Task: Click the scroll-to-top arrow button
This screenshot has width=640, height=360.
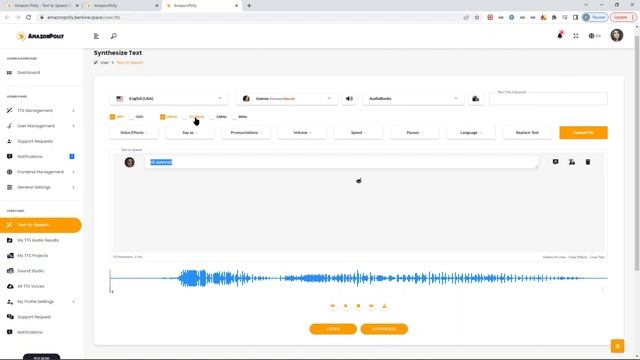Action: [617, 346]
